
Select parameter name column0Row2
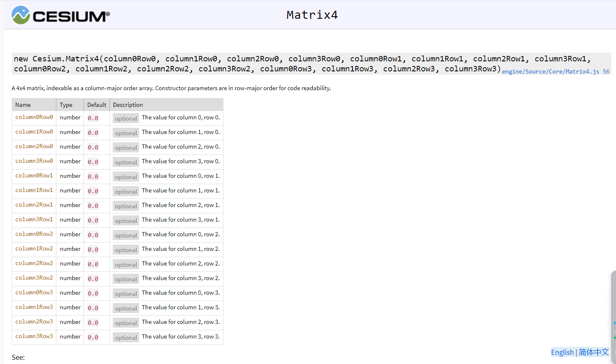click(34, 234)
